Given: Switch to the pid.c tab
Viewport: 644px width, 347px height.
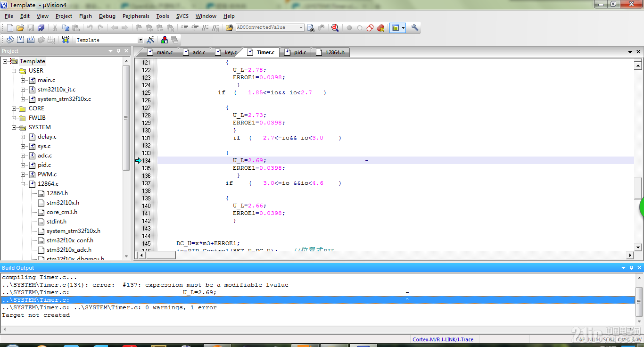Looking at the screenshot, I should (295, 52).
